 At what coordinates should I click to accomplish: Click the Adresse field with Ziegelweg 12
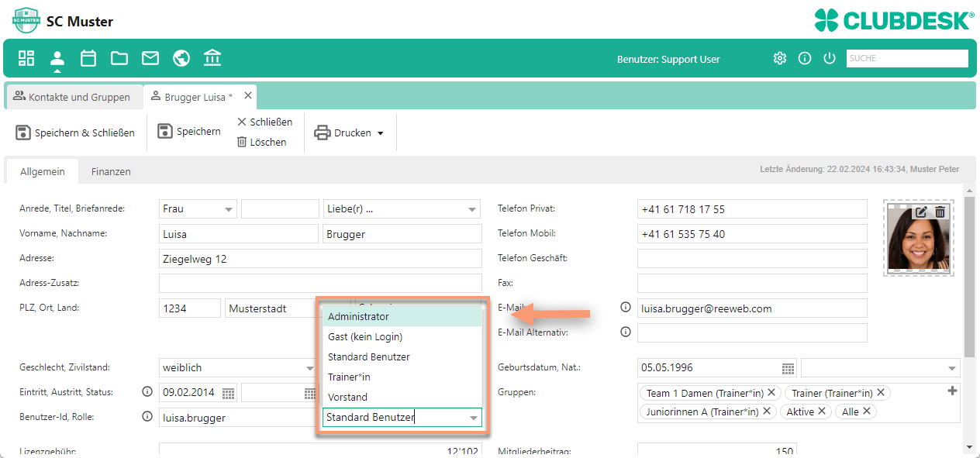(x=320, y=258)
